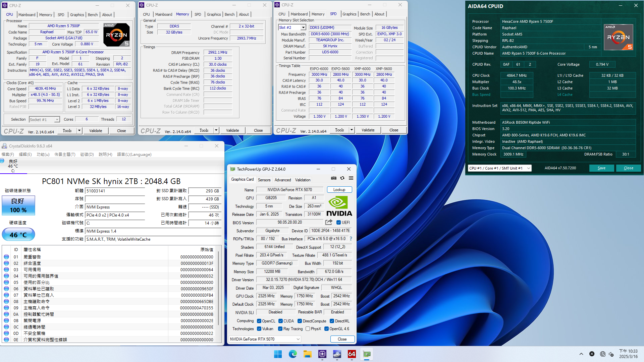Open the Slot #2 memory slot dropdown
The height and width of the screenshot is (362, 644).
point(303,27)
